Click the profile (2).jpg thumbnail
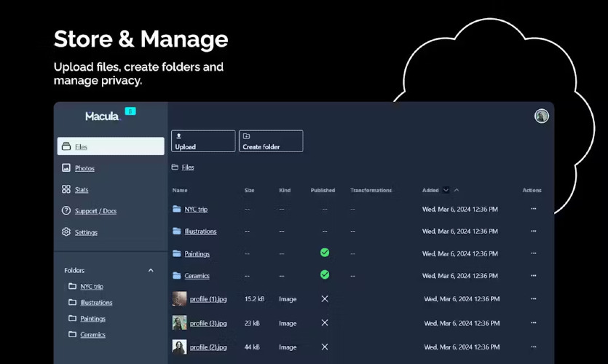Image resolution: width=608 pixels, height=364 pixels. pyautogui.click(x=179, y=347)
